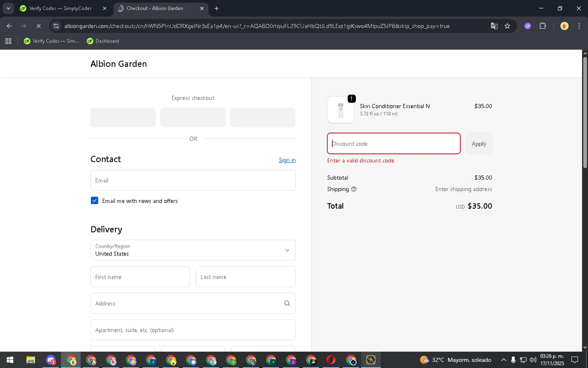Click the Sign in link
Screen dimensions: 588x368
point(287,160)
